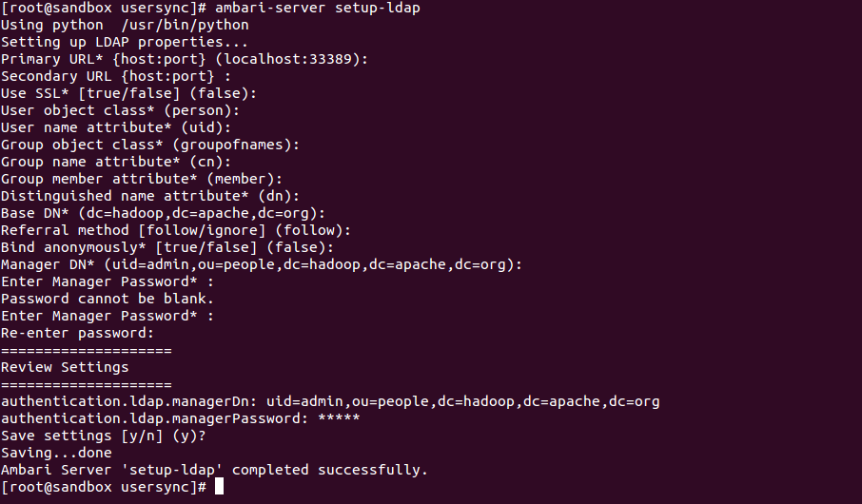
Task: Click the 'Password cannot be blank.' message
Action: click(108, 299)
